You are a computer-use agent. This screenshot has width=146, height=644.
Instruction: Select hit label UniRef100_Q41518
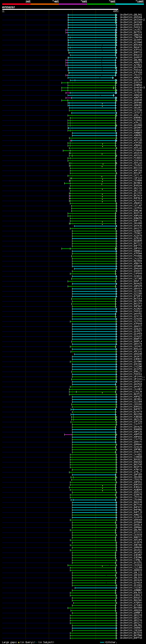pos(131,384)
